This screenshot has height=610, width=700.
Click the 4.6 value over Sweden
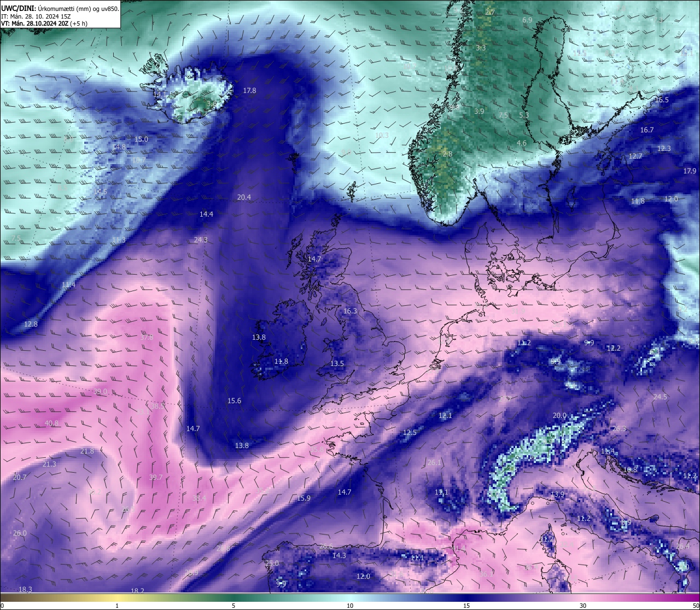click(522, 143)
